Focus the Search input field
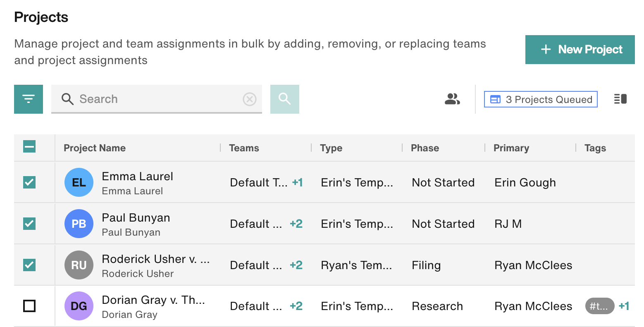This screenshot has width=644, height=327. pos(157,99)
